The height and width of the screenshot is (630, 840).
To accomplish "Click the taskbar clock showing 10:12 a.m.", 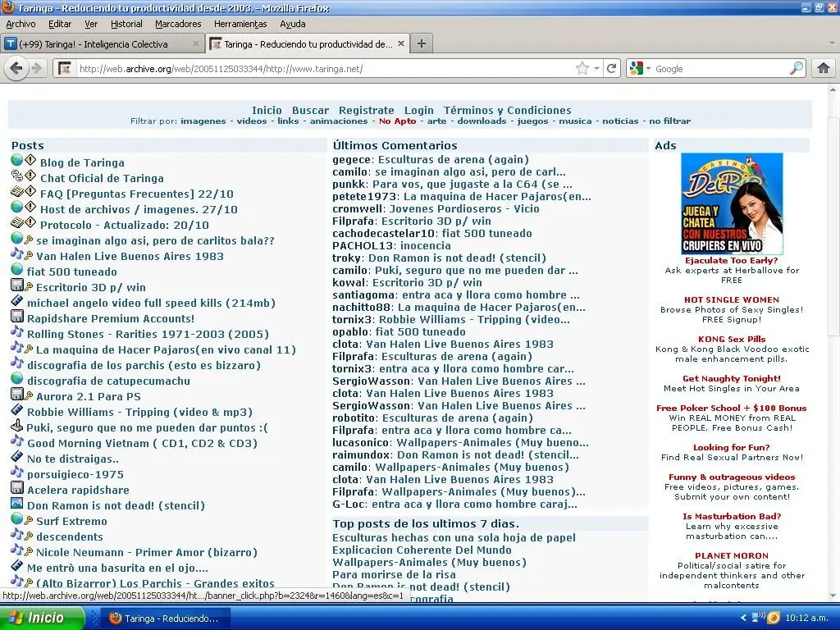I will click(x=806, y=618).
